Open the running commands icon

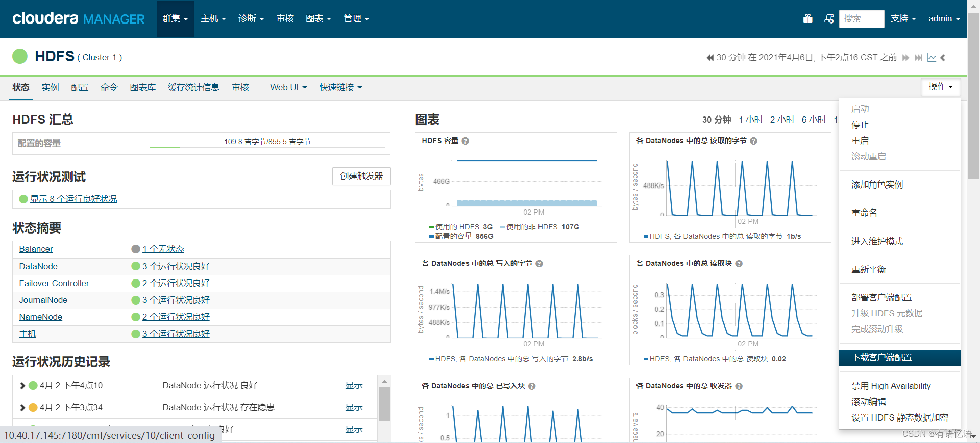[x=829, y=18]
